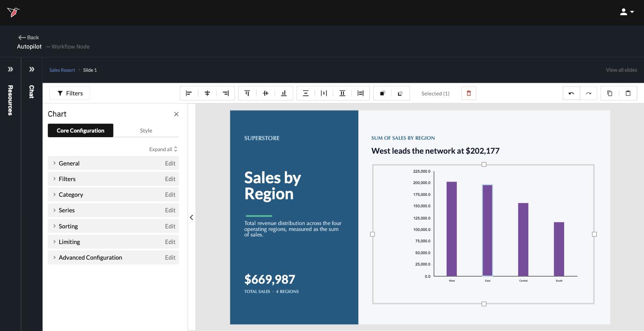The width and height of the screenshot is (644, 331).
Task: Open the Filters button in toolbar
Action: 70,93
